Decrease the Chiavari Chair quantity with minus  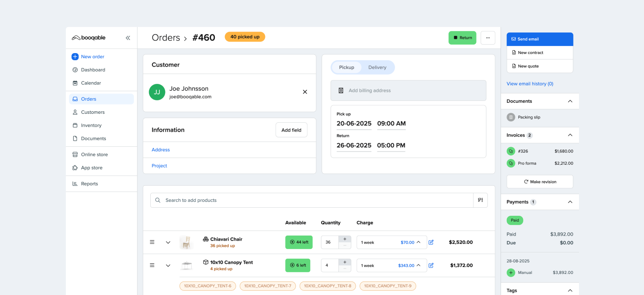tap(345, 245)
